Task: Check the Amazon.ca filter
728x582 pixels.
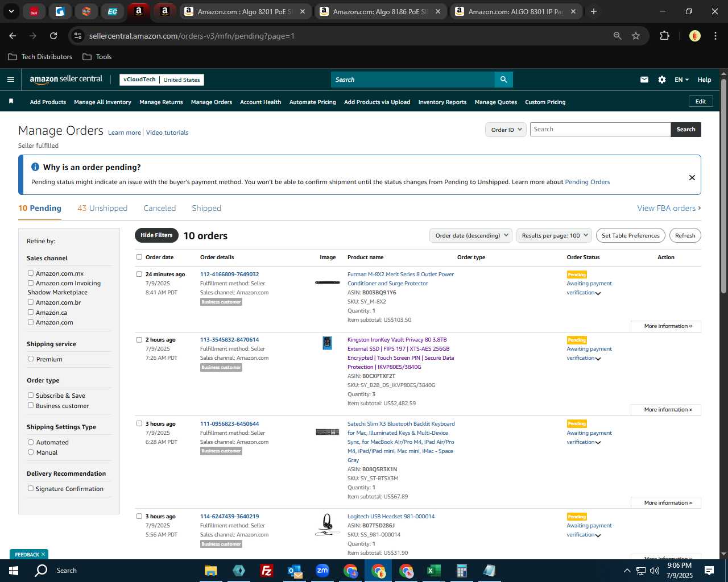Action: (x=31, y=312)
